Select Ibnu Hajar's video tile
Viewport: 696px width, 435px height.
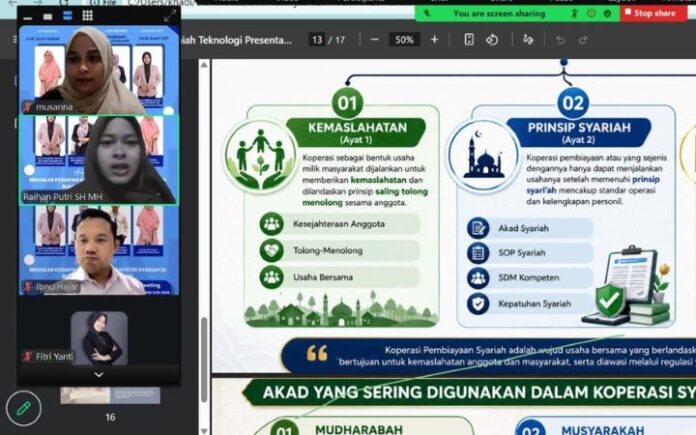point(99,250)
